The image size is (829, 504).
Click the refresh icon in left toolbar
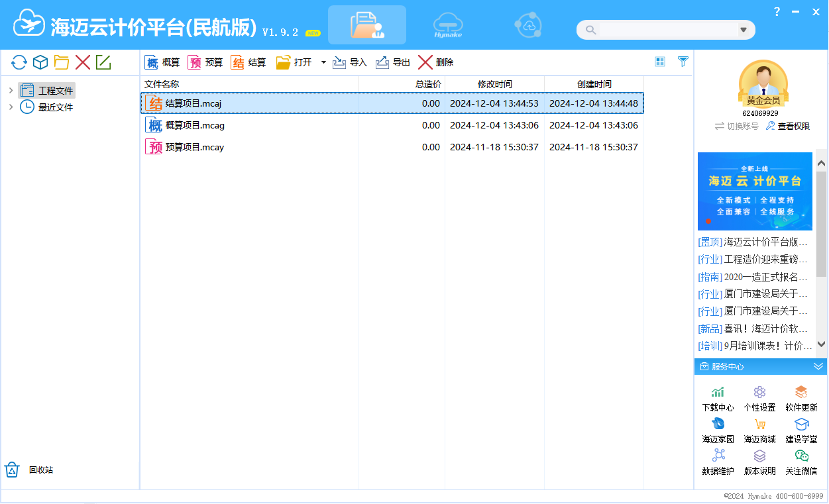click(x=19, y=63)
